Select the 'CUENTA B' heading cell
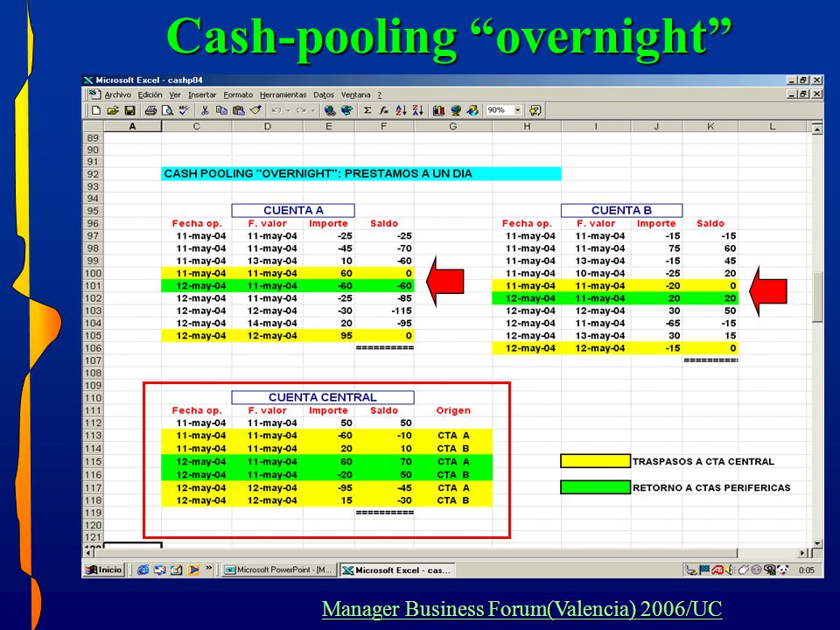 coord(621,210)
